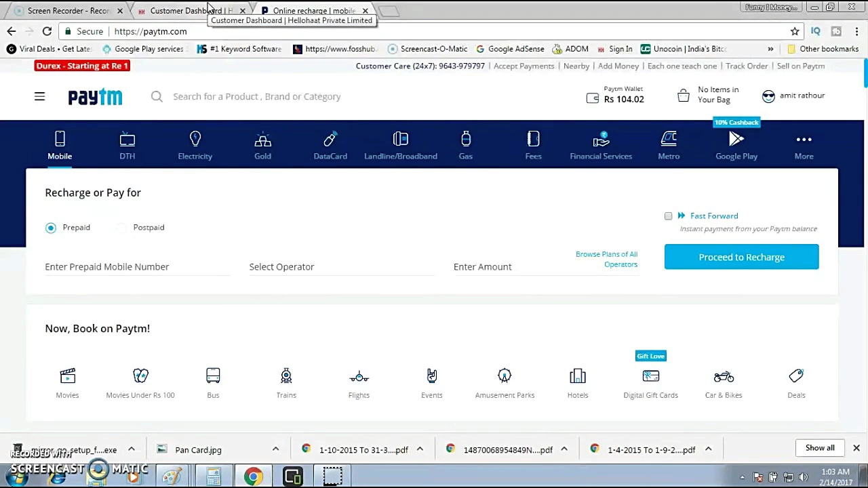The width and height of the screenshot is (868, 488).
Task: Select the DTH recharge category
Action: [127, 145]
